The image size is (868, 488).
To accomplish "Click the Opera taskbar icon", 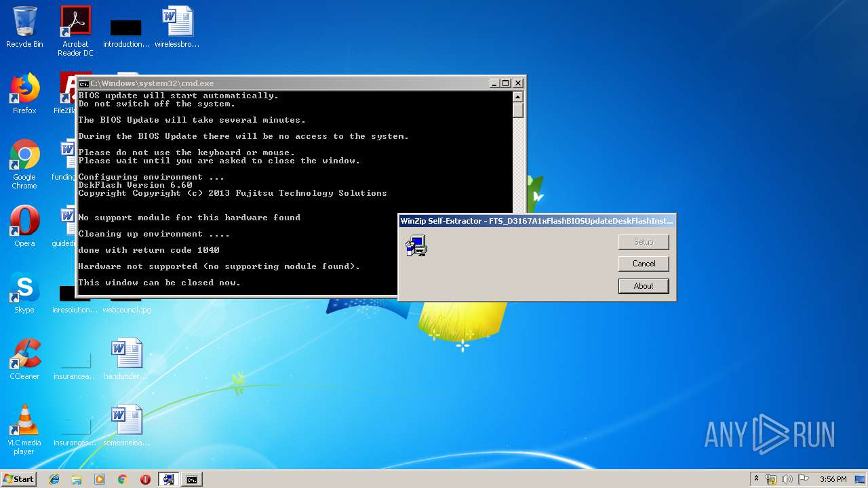I will pos(145,479).
